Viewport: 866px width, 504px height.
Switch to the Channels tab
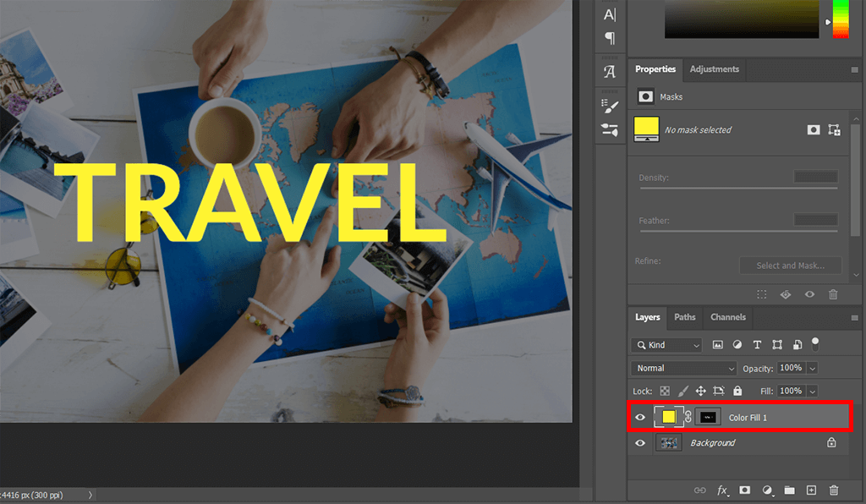coord(728,317)
